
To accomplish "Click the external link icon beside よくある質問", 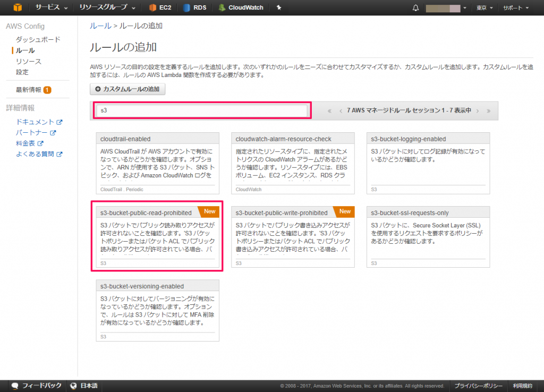I will 59,154.
